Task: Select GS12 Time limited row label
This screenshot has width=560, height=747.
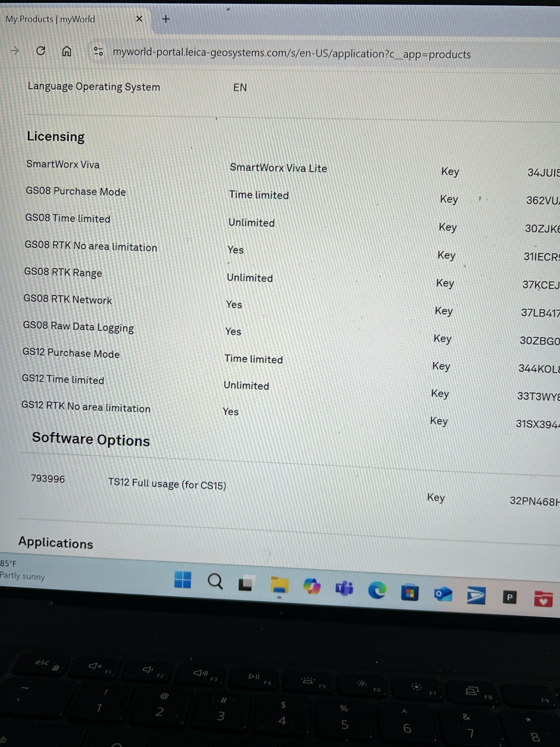Action: 63,379
